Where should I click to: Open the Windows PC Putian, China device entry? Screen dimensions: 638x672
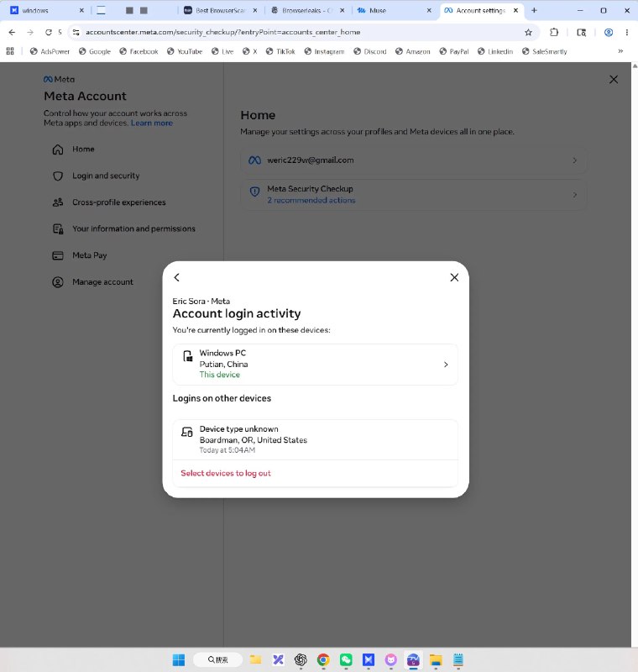tap(315, 364)
